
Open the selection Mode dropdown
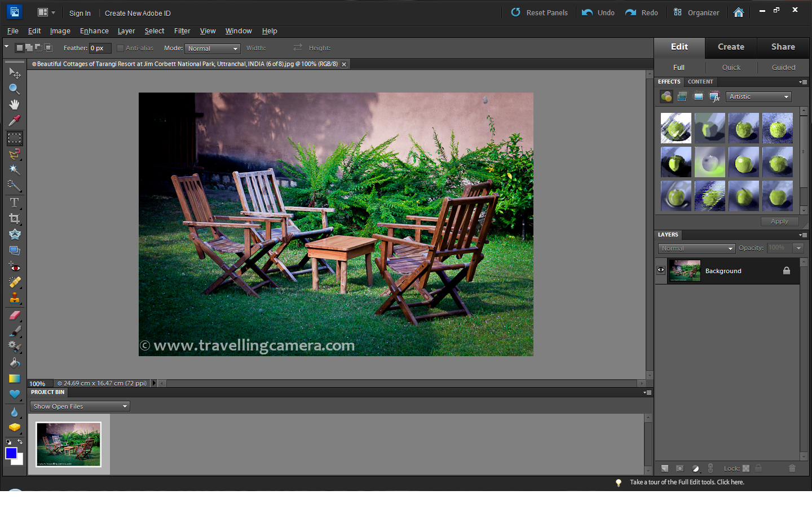coord(213,49)
